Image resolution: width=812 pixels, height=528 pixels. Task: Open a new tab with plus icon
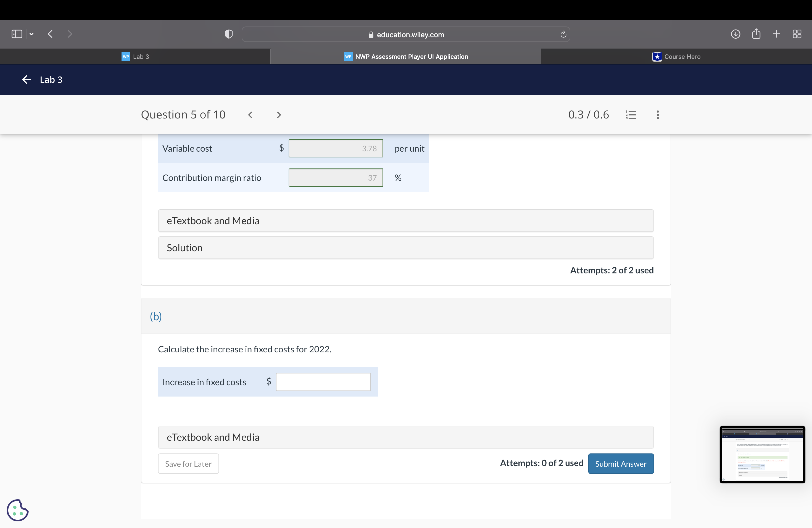pos(776,34)
